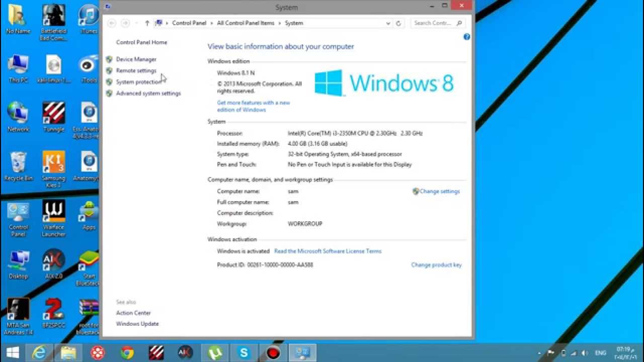Click Change product key
The height and width of the screenshot is (362, 644).
436,265
